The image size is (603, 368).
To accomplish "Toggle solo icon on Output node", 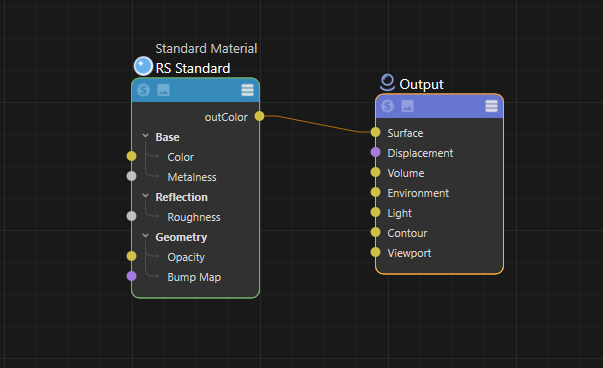I will pos(388,106).
